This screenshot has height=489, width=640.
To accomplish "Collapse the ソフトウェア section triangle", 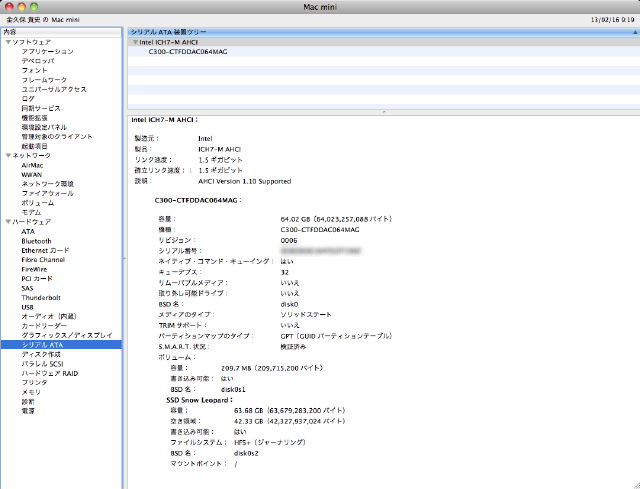I will pos(8,42).
